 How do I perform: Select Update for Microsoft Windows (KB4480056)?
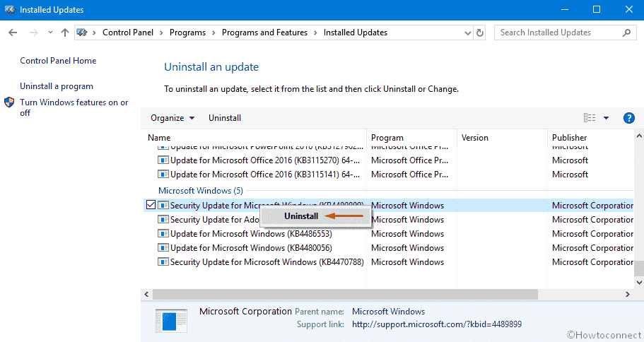click(x=251, y=248)
